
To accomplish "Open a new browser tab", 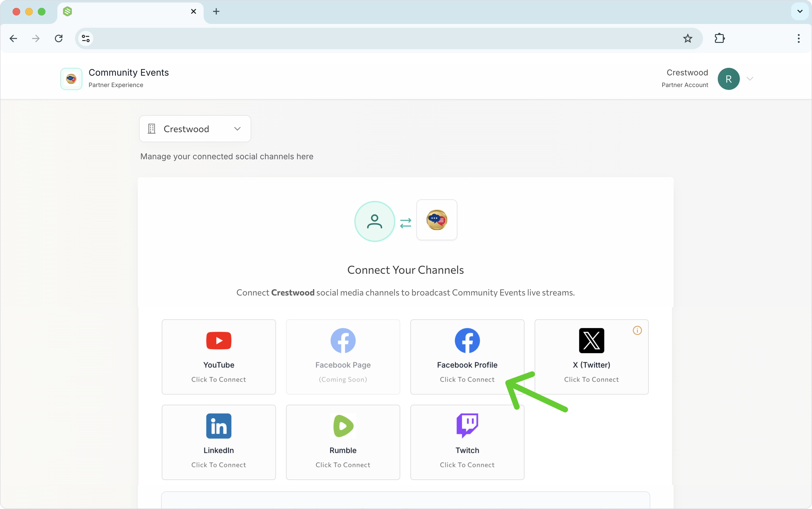I will 216,11.
